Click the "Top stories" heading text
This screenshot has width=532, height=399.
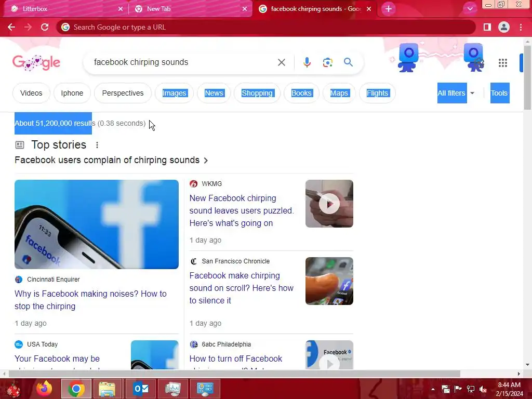pos(59,144)
